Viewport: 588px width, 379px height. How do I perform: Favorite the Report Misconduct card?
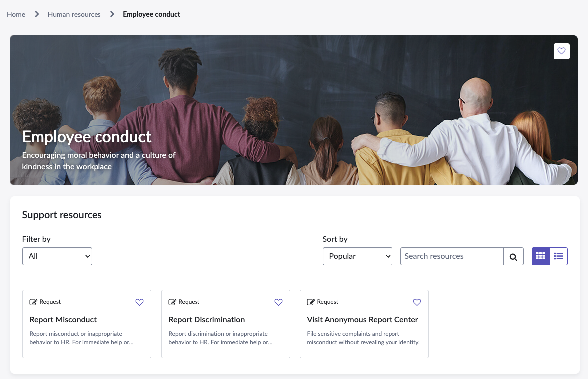[x=139, y=302]
